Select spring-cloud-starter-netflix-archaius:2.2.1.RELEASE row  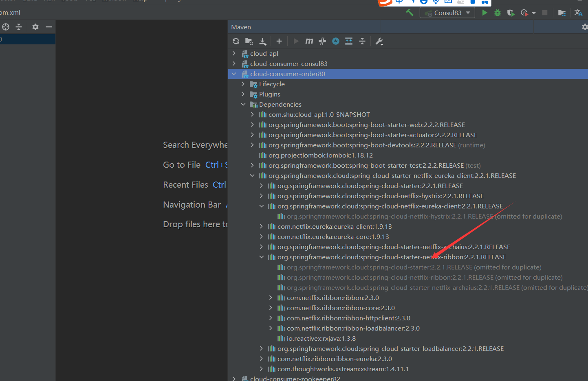click(394, 247)
